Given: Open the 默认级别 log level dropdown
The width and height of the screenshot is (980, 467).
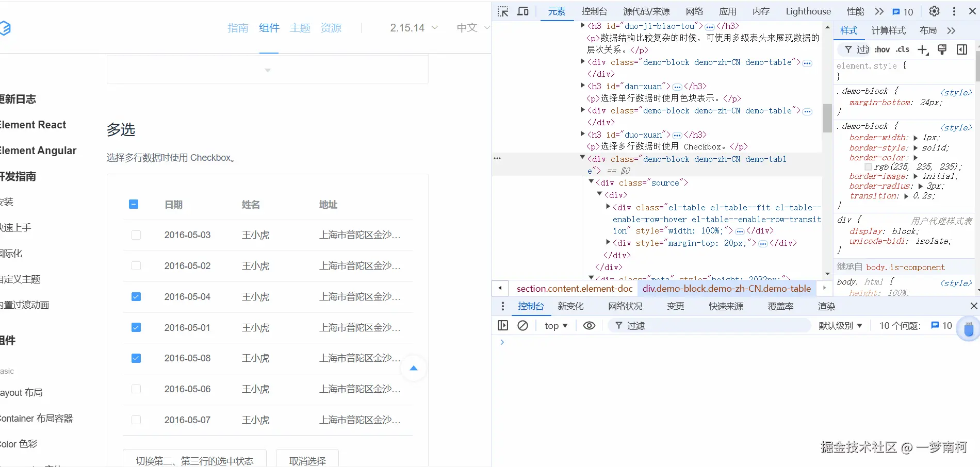Looking at the screenshot, I should tap(840, 325).
